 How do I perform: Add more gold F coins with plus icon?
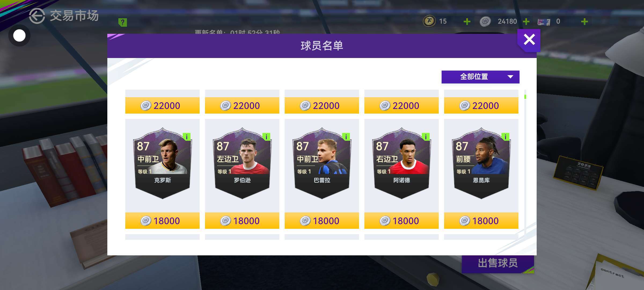tap(467, 21)
